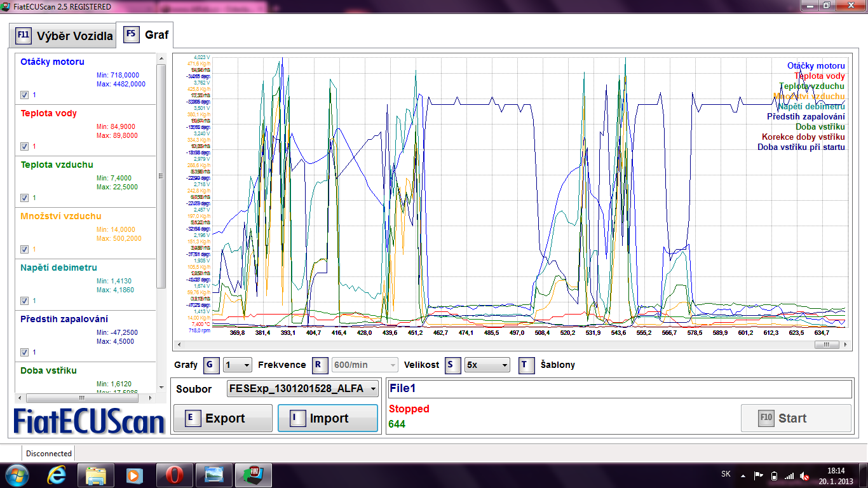Viewport: 868px width, 488px height.
Task: Click the FiatECUScan icon in the taskbar
Action: (x=254, y=475)
